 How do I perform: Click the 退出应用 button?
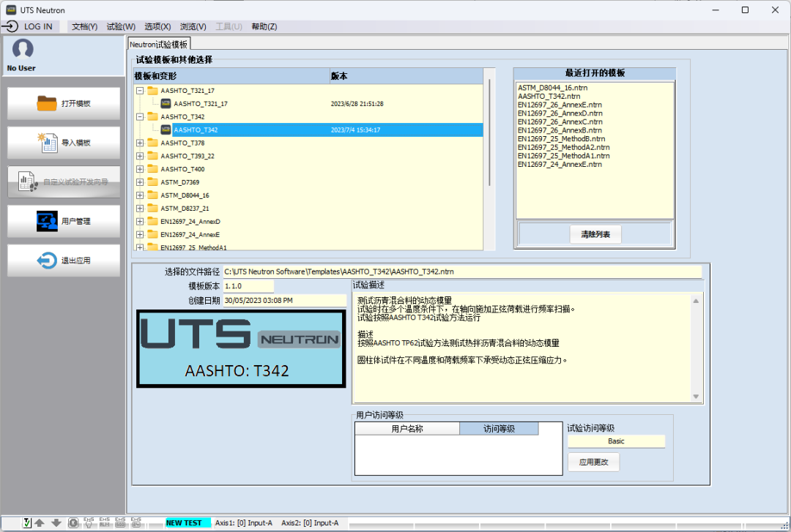[x=64, y=261]
